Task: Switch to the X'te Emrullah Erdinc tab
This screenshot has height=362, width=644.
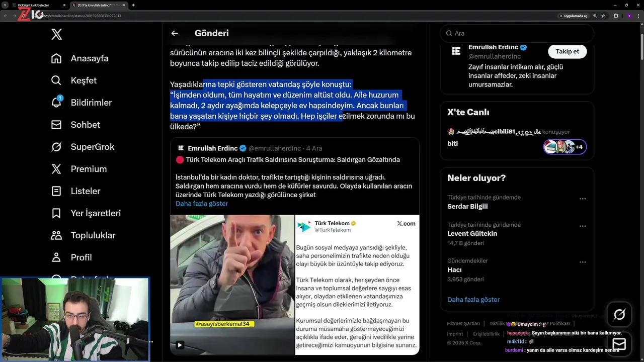Action: (99, 5)
